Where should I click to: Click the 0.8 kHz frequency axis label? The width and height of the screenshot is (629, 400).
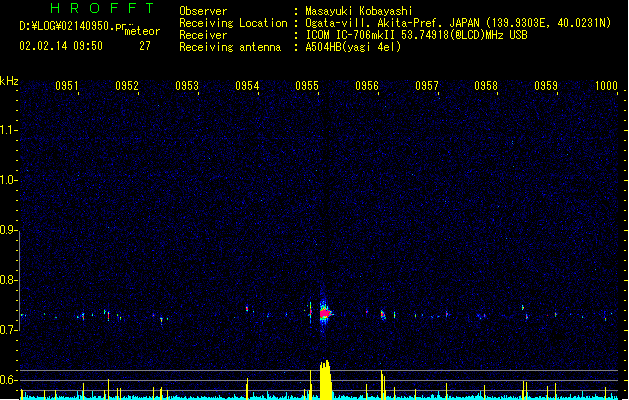click(x=8, y=280)
